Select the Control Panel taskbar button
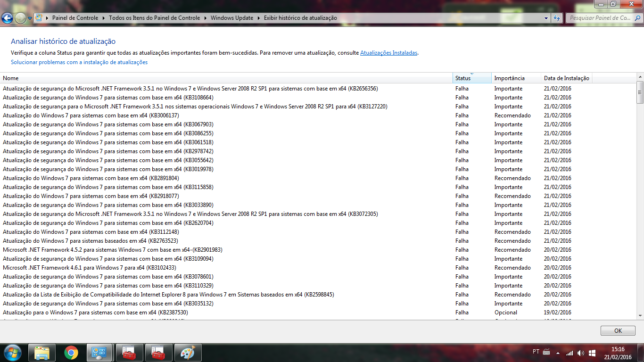This screenshot has height=362, width=644. point(99,353)
